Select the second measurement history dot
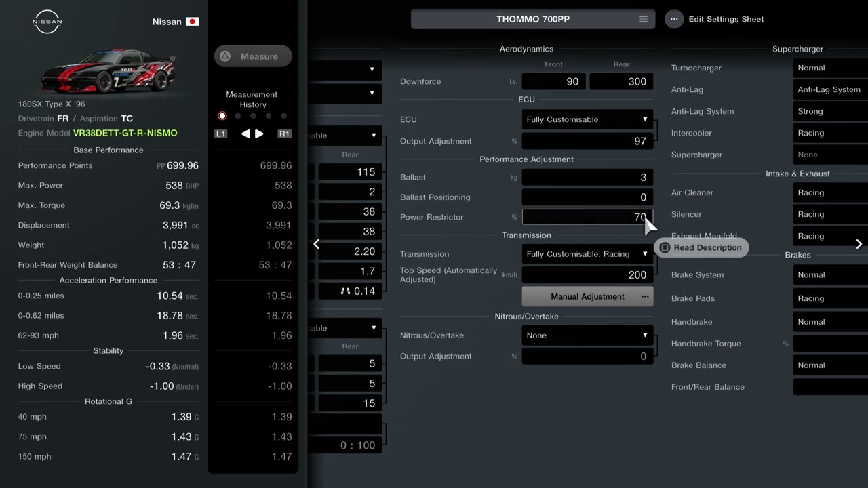The image size is (868, 488). click(x=238, y=116)
